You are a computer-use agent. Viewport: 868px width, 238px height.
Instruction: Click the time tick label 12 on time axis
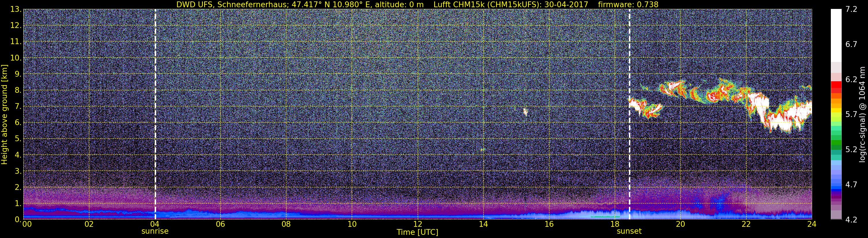pos(417,224)
